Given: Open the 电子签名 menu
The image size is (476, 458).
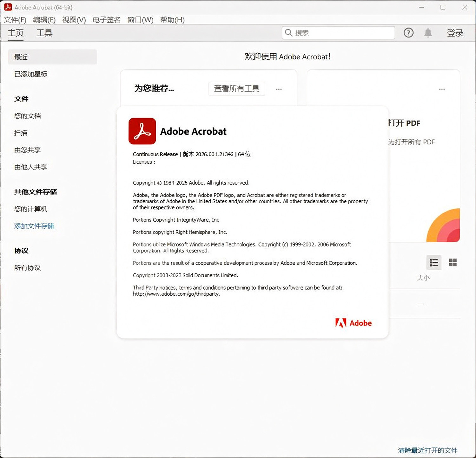Looking at the screenshot, I should (107, 20).
